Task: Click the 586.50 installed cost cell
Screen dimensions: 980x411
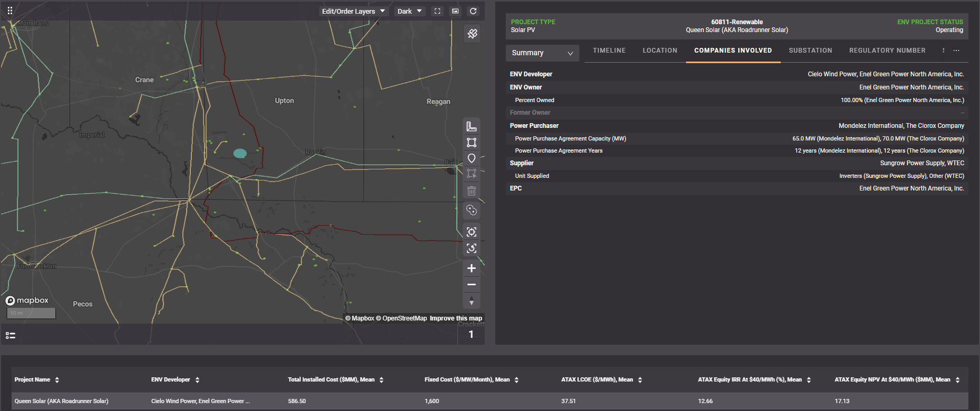Action: (297, 401)
